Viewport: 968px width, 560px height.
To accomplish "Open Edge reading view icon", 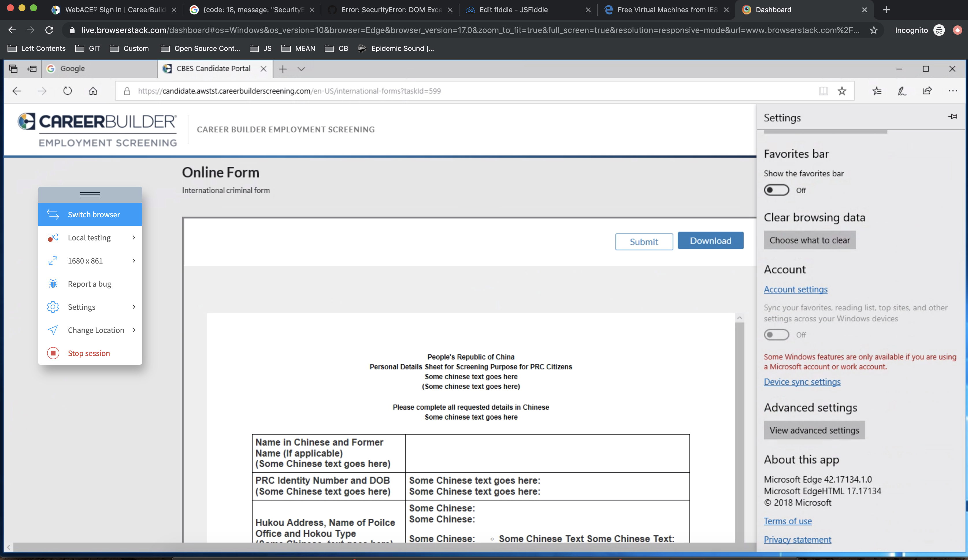I will pos(823,91).
